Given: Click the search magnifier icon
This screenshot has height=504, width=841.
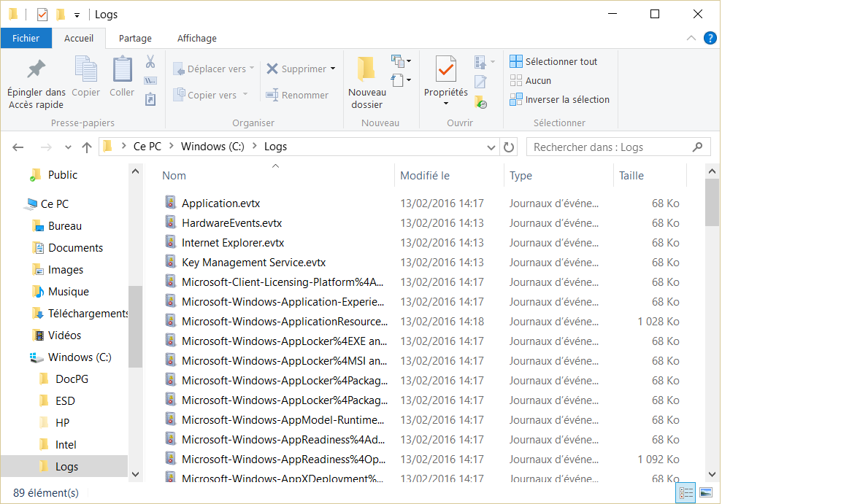Looking at the screenshot, I should coord(697,147).
